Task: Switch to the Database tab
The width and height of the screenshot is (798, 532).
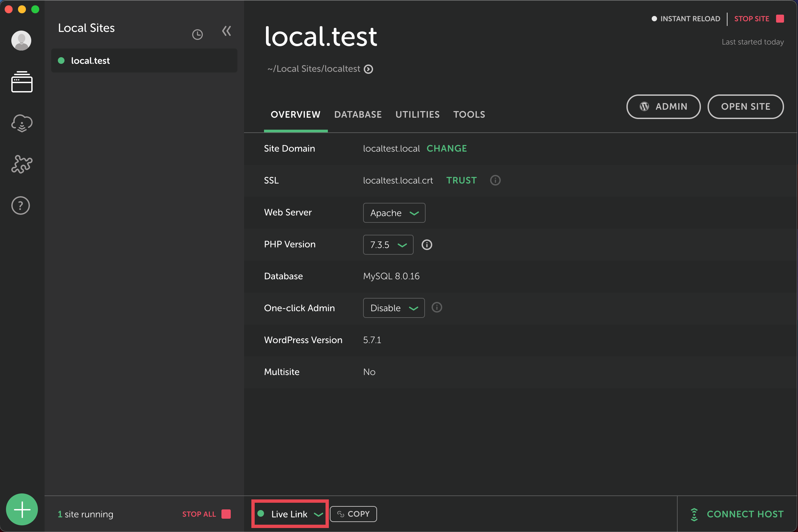Action: coord(358,115)
